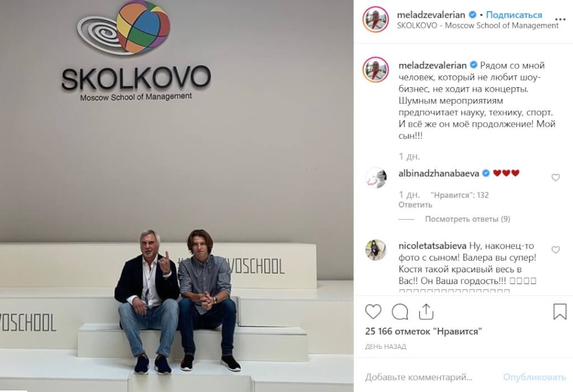Open meladzevalerian profile avatar in header
This screenshot has width=573, height=392.
click(375, 20)
